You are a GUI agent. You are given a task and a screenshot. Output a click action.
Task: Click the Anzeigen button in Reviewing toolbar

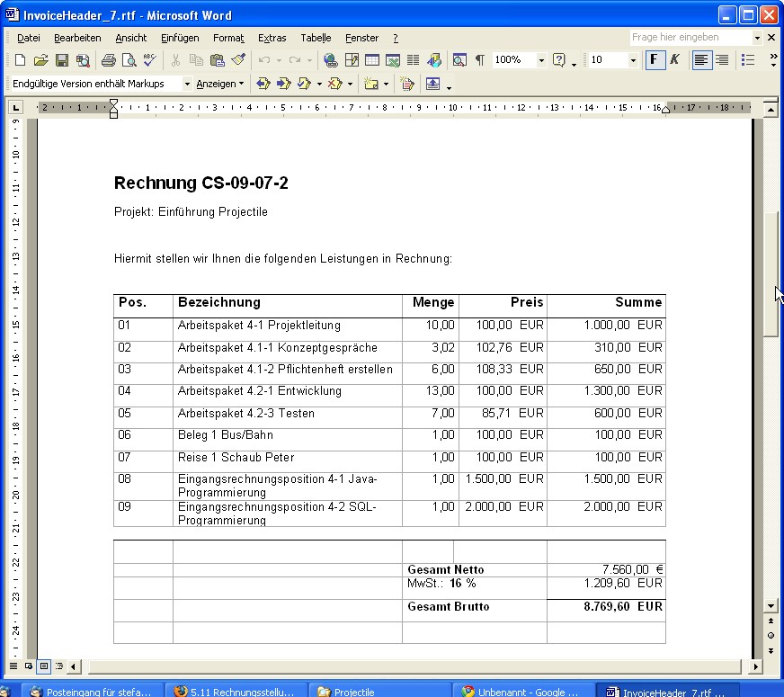click(x=219, y=84)
